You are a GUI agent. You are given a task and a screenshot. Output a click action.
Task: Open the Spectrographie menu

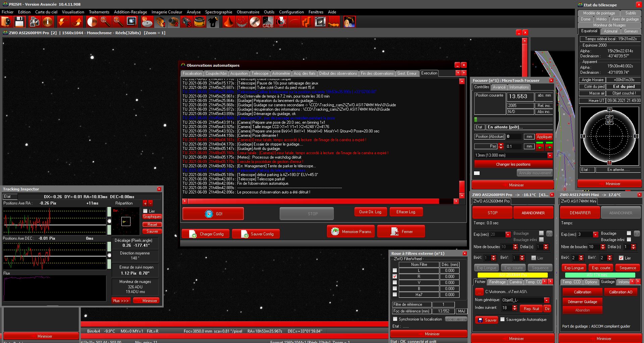(x=218, y=12)
